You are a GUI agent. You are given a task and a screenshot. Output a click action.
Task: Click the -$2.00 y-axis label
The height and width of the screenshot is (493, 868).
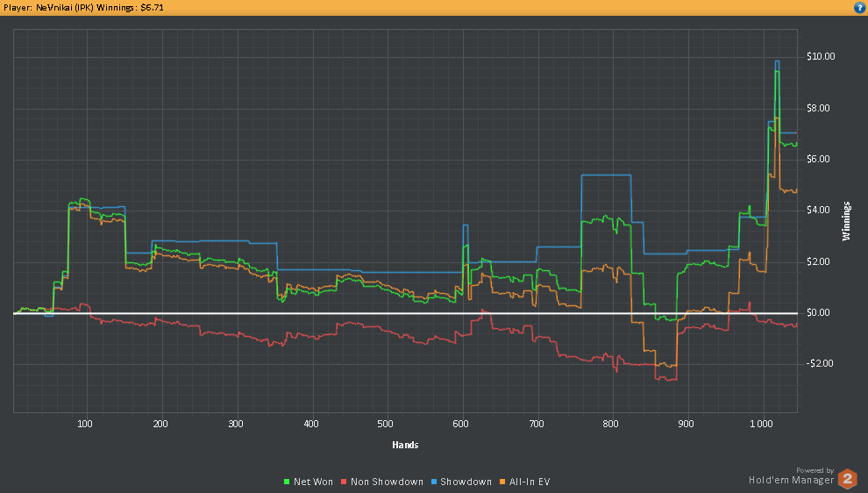819,363
